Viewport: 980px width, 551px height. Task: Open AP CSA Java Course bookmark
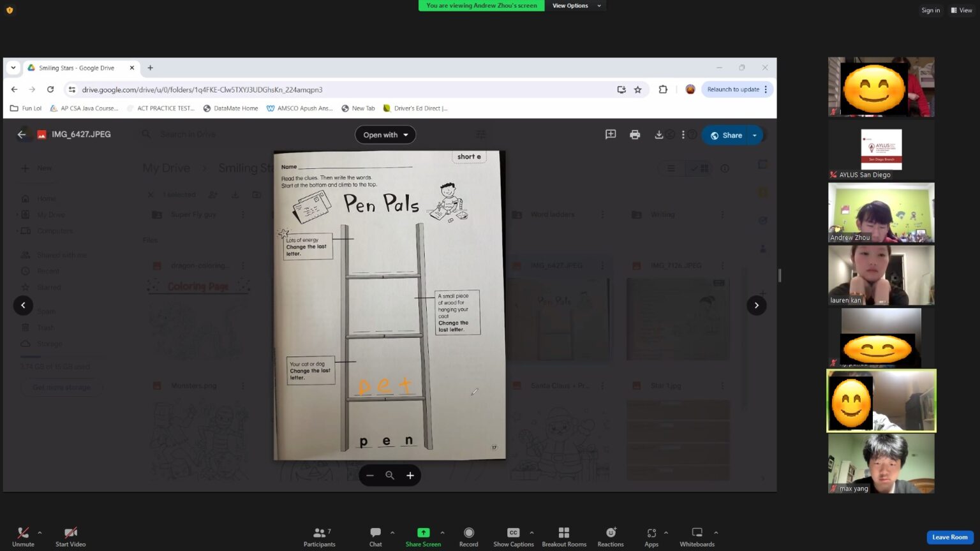click(x=84, y=108)
